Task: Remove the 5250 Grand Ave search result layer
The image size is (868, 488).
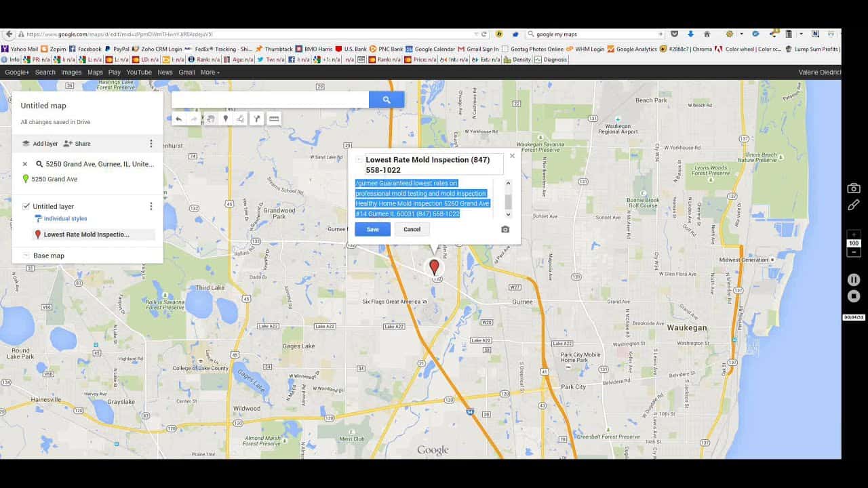Action: pos(25,164)
